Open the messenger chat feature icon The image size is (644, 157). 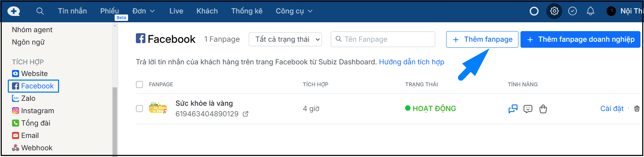pyautogui.click(x=513, y=109)
